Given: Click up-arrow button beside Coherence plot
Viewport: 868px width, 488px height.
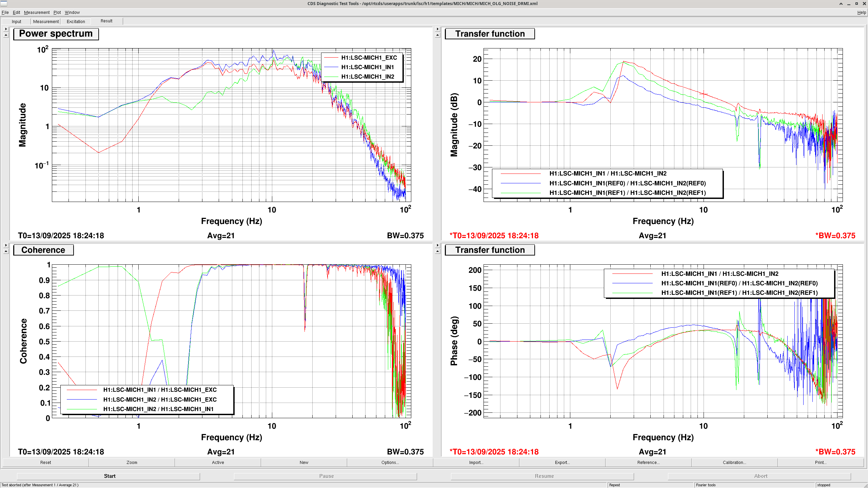Looking at the screenshot, I should pos(6,251).
